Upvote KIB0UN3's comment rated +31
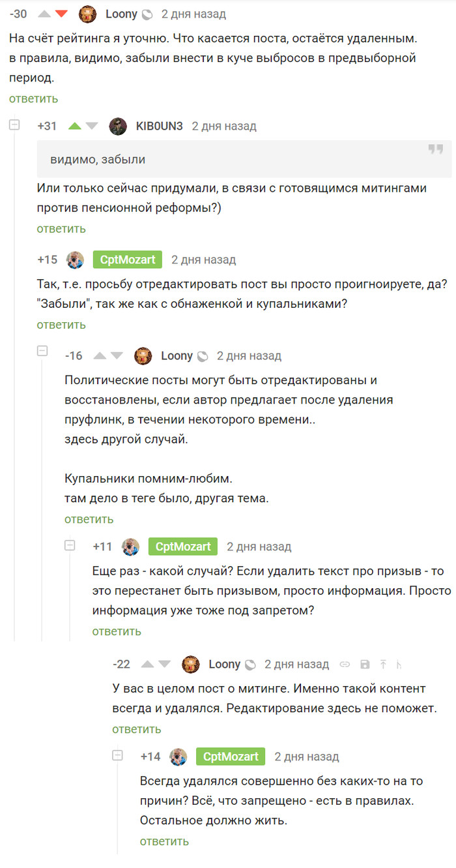The width and height of the screenshot is (456, 868). click(x=75, y=126)
